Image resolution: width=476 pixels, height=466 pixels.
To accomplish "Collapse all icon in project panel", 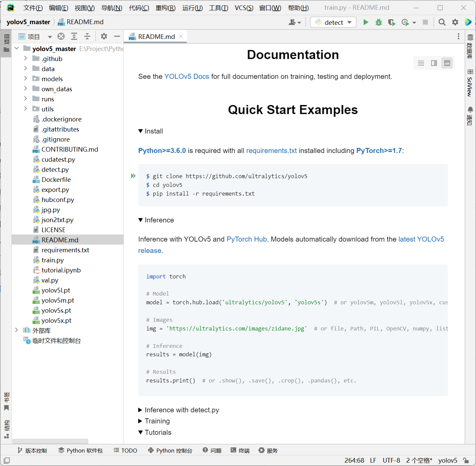I will point(87,36).
